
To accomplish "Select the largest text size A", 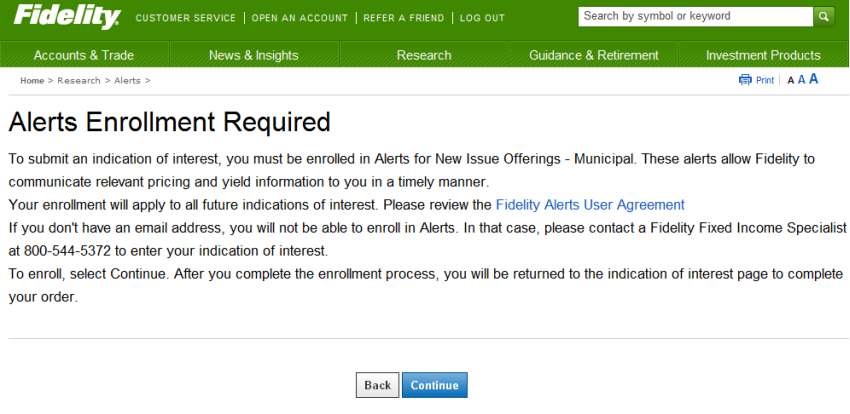I will [x=814, y=79].
